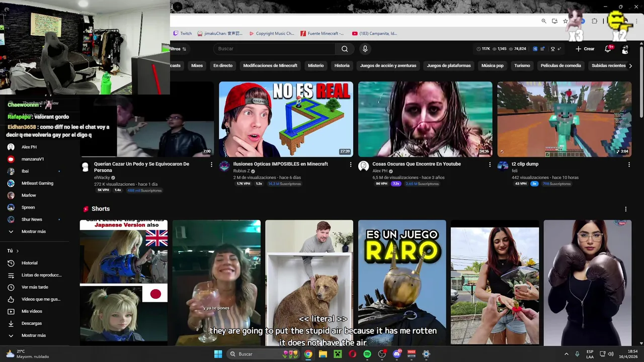Click the sparkle icon in stats bar

tap(559, 49)
